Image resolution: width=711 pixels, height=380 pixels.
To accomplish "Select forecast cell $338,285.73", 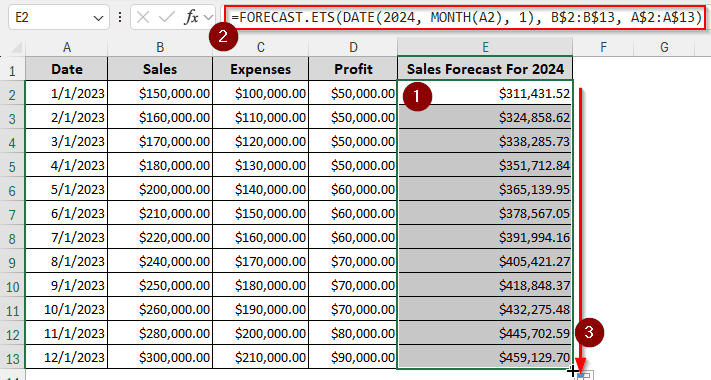I will (485, 141).
